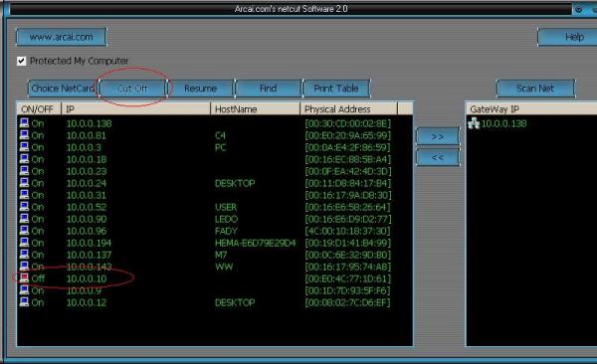Image resolution: width=597 pixels, height=364 pixels.
Task: Select the Off status of 10.0.0.10
Action: pyautogui.click(x=38, y=278)
